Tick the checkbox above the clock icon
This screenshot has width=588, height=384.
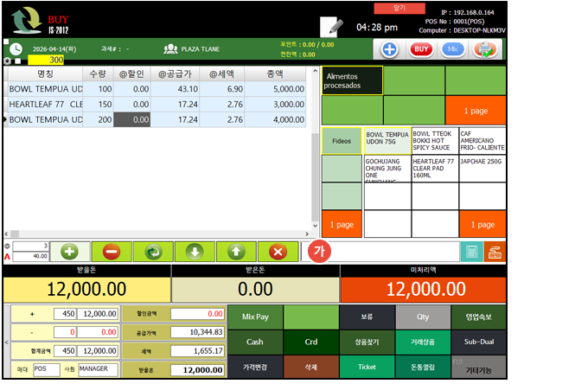pos(6,42)
